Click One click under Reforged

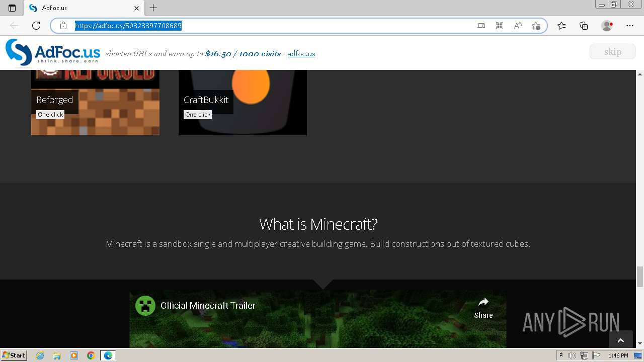pos(50,115)
